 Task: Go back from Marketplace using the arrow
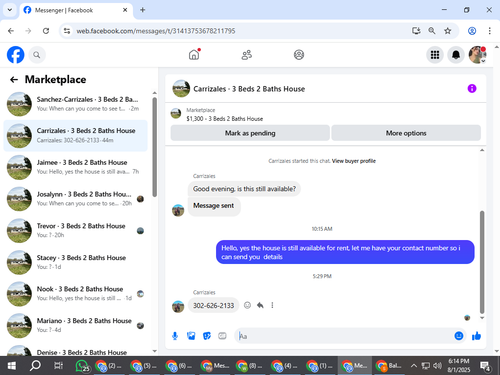tap(14, 79)
